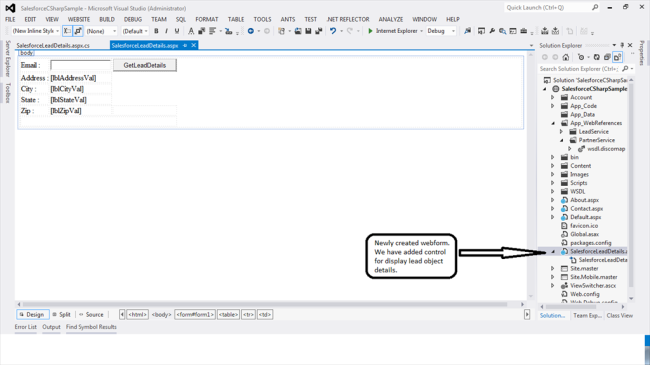Switch to Split view
This screenshot has height=365, width=650.
61,314
